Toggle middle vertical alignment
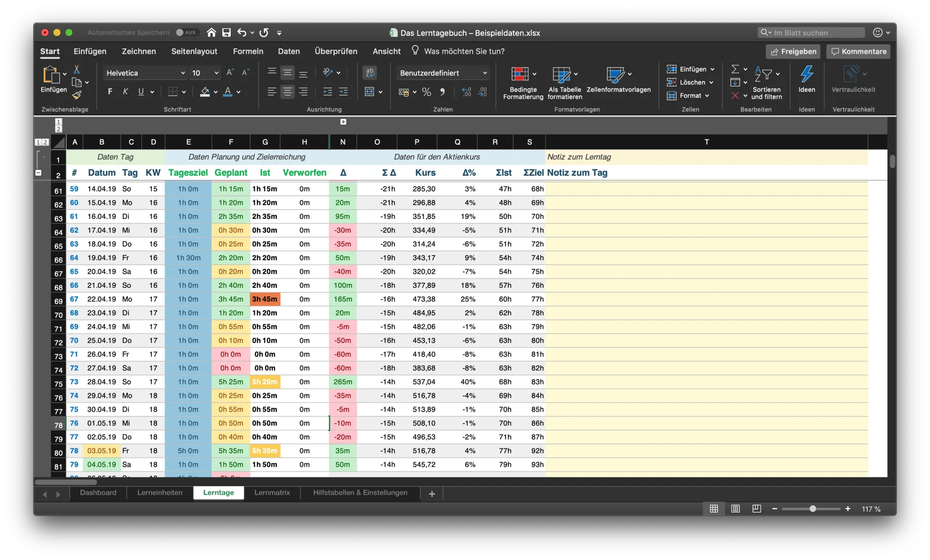 [287, 73]
